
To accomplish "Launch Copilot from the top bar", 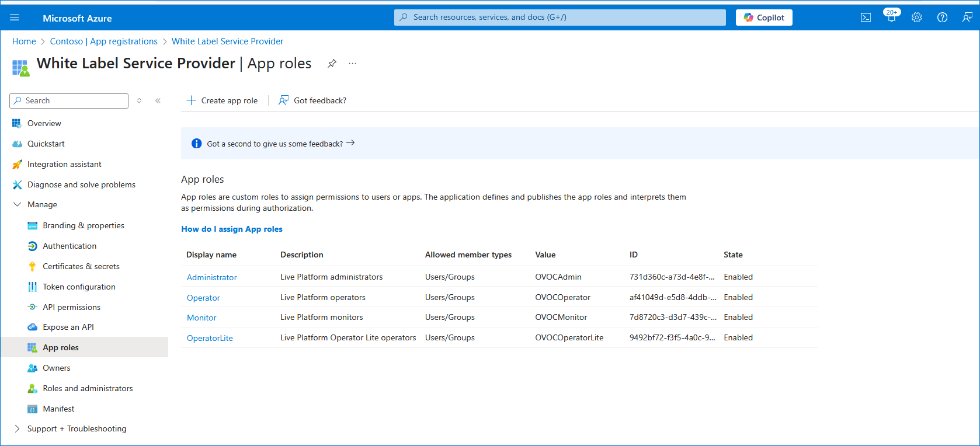I will [x=763, y=18].
